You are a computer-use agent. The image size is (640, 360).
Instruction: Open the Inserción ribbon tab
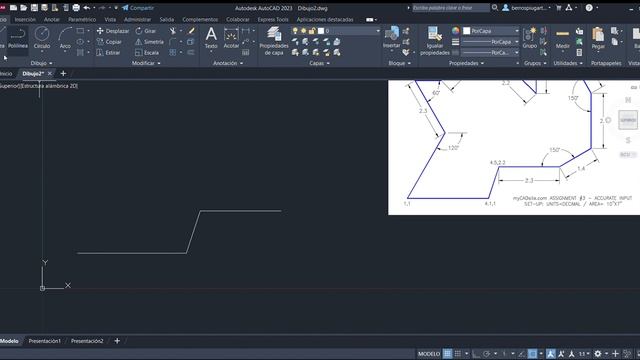click(x=25, y=20)
